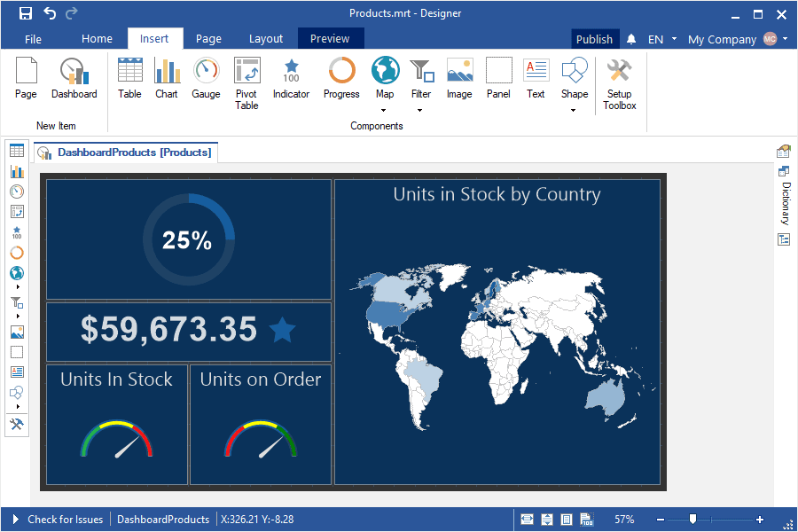Select the globe map tool in left toolbox

[17, 273]
